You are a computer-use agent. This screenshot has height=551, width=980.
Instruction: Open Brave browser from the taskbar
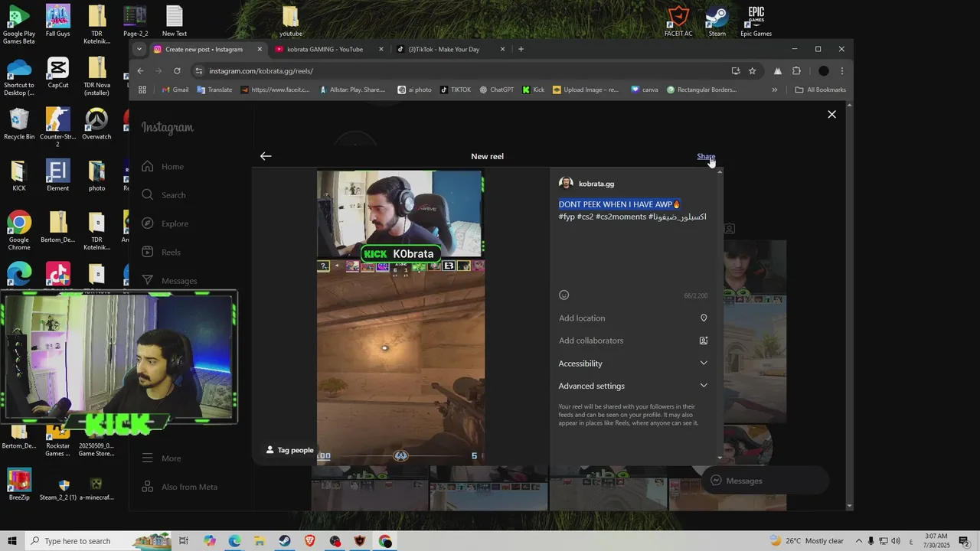pos(309,541)
